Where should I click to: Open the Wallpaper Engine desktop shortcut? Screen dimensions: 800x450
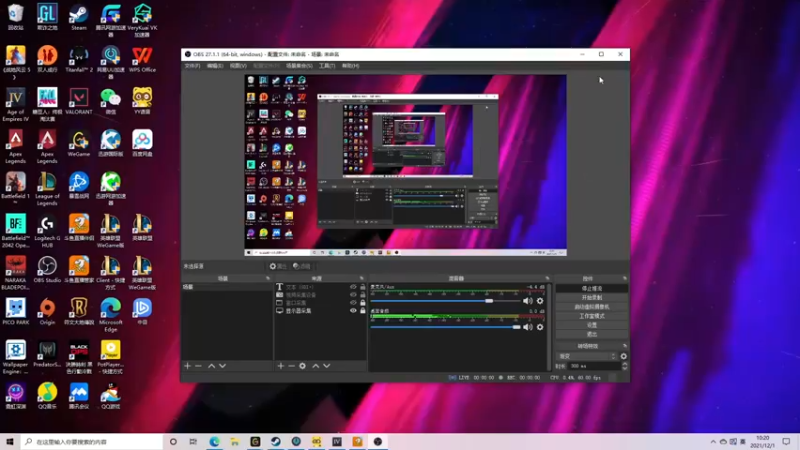point(15,357)
